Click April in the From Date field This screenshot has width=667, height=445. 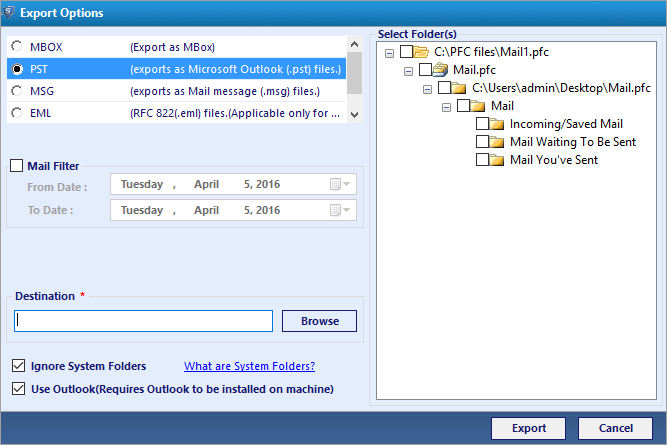tap(206, 184)
